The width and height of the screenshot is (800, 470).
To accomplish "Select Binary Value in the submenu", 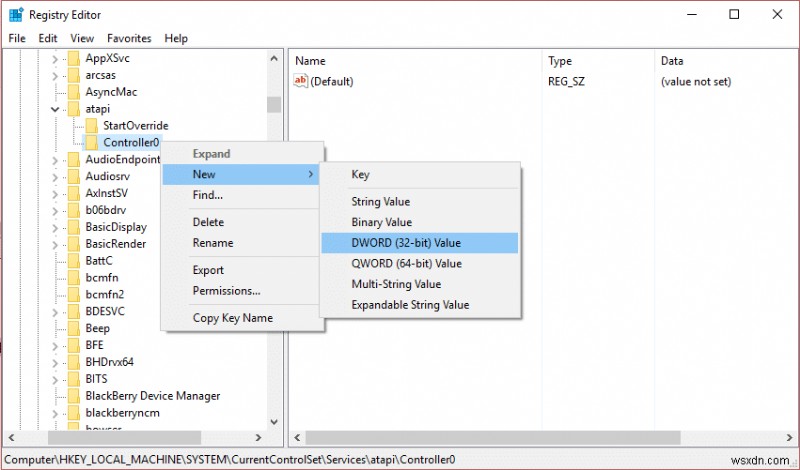I will (x=419, y=222).
